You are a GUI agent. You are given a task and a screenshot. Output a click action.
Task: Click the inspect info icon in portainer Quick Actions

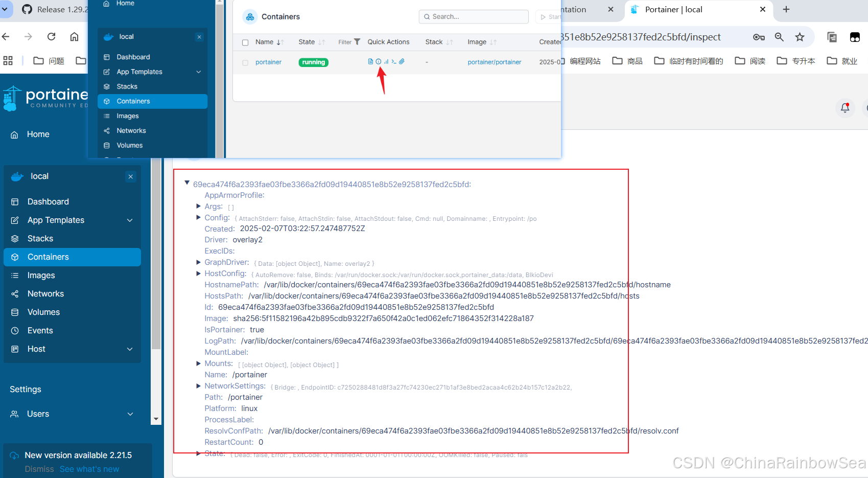click(379, 61)
